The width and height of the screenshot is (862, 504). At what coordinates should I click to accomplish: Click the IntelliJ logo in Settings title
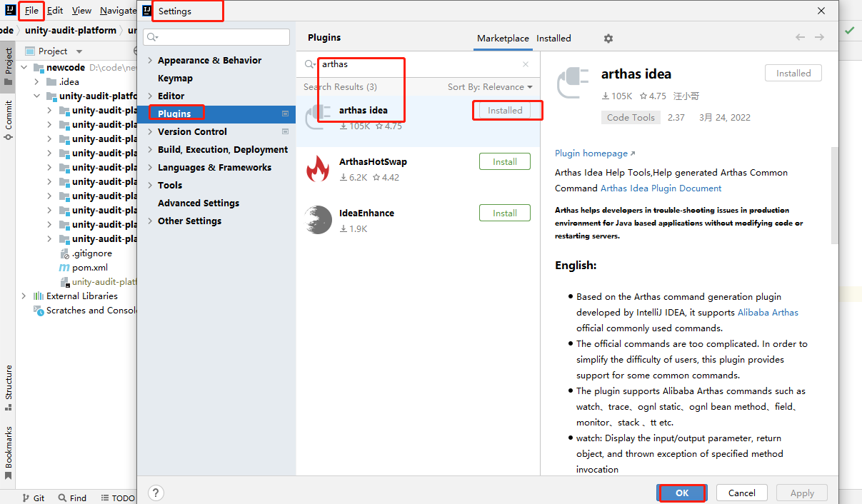point(146,11)
